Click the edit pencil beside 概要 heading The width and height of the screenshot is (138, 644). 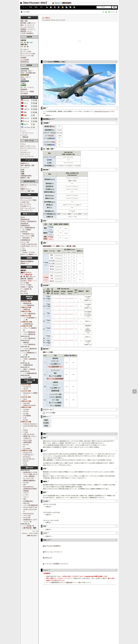pos(47,108)
